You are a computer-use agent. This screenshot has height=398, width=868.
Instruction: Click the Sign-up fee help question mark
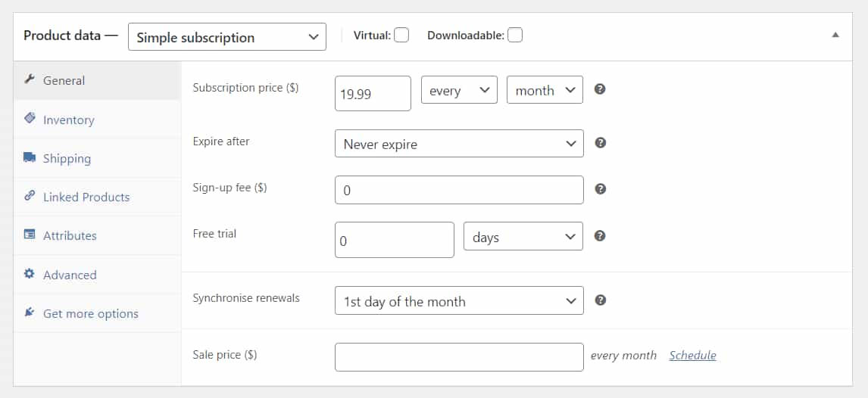tap(600, 189)
